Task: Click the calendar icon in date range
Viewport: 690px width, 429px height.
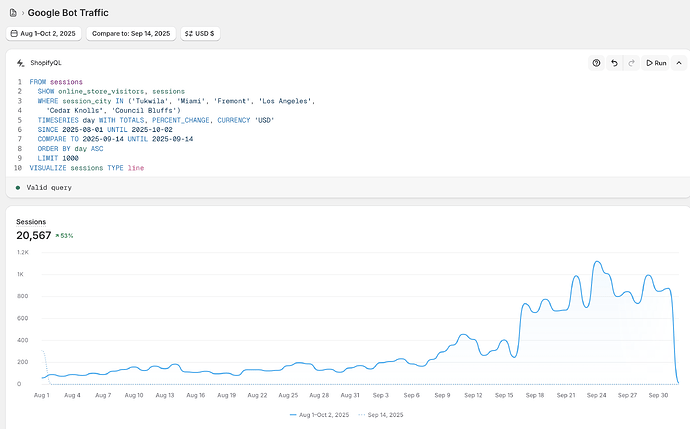Action: point(15,34)
